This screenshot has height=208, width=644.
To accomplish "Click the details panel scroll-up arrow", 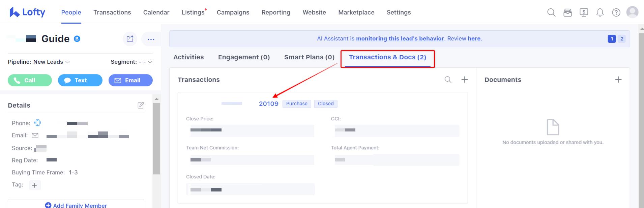I will coord(156,99).
